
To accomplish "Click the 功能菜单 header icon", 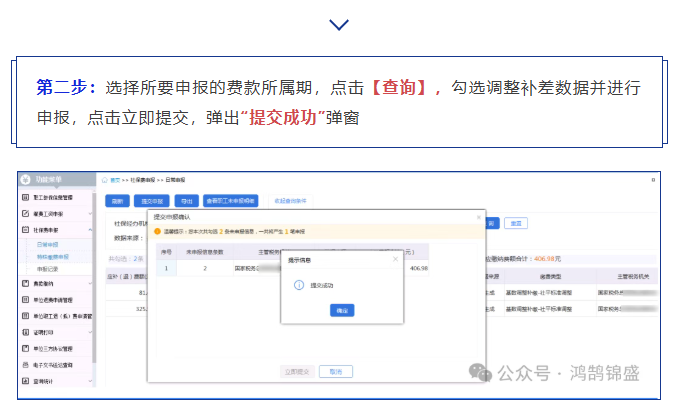I will click(26, 179).
